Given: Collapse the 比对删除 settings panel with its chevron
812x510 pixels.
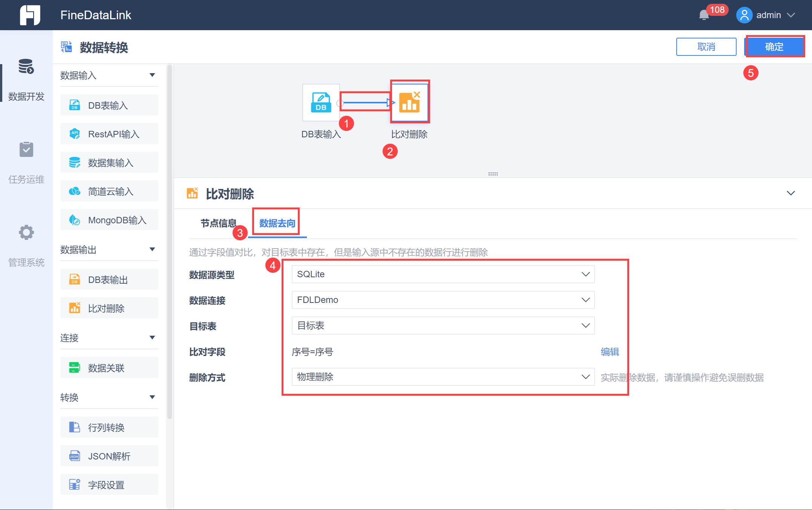Looking at the screenshot, I should coord(791,193).
